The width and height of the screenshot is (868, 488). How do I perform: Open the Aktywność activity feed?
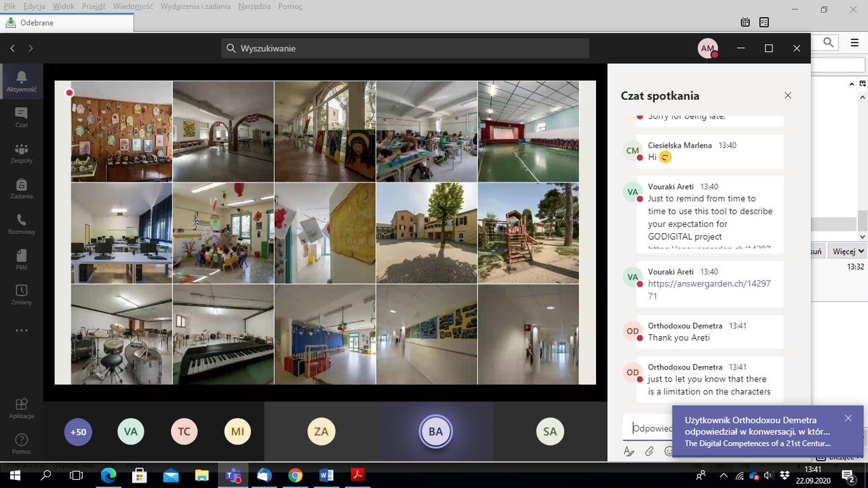pos(22,81)
